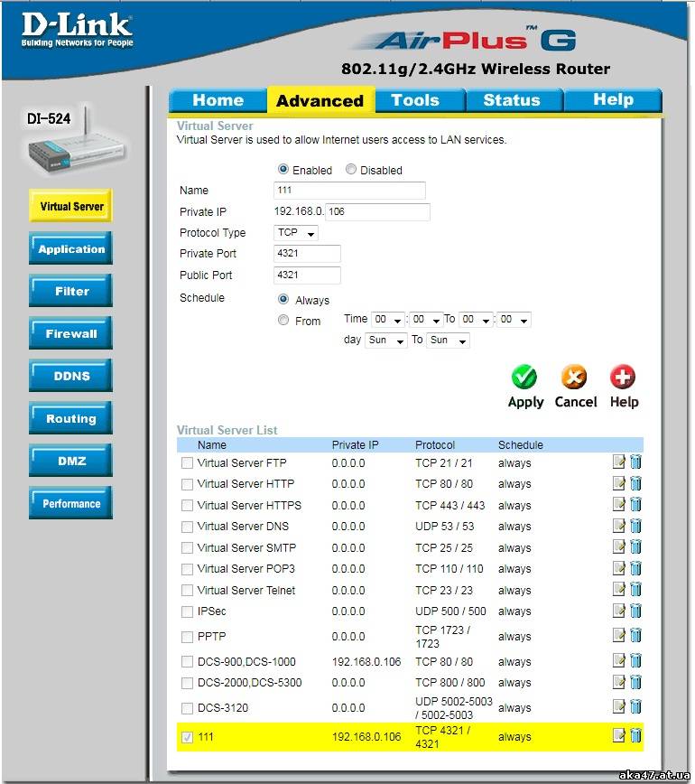Viewport: 695px width, 784px height.
Task: Open the DDNS sidebar page
Action: [70, 376]
